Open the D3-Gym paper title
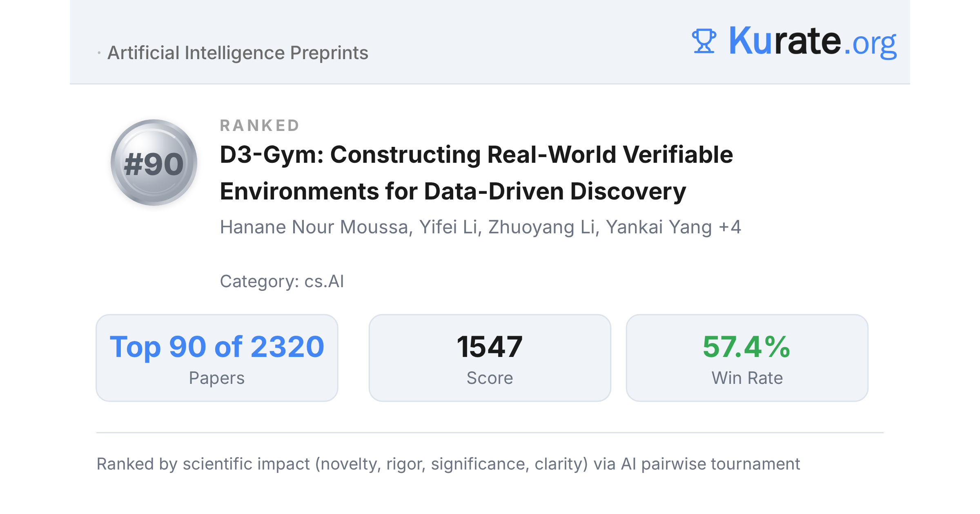Screen dimensions: 980x514 tap(476, 173)
